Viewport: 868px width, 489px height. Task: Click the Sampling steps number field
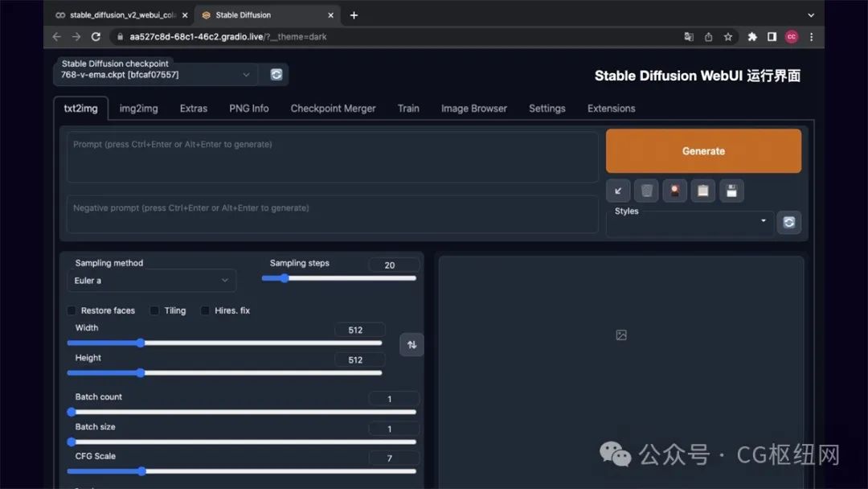click(x=394, y=265)
